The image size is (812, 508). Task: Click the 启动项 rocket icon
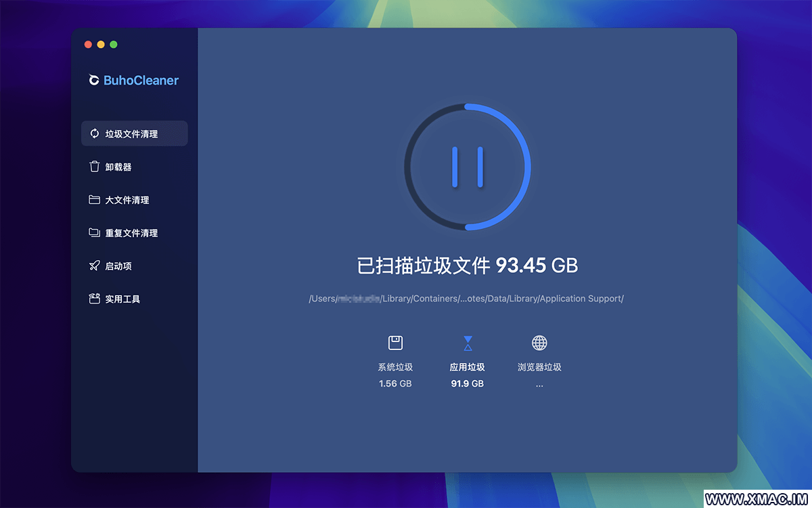[x=95, y=266]
